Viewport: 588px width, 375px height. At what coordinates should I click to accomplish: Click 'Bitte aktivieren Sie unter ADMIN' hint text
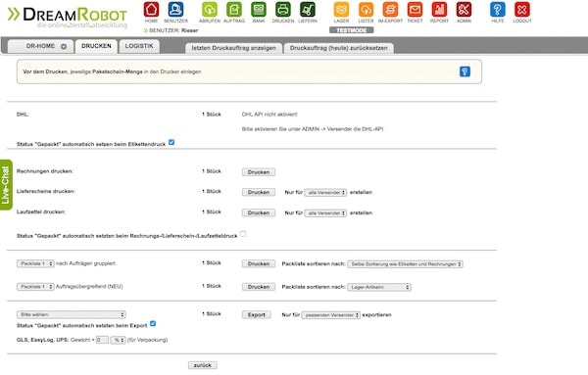(313, 129)
